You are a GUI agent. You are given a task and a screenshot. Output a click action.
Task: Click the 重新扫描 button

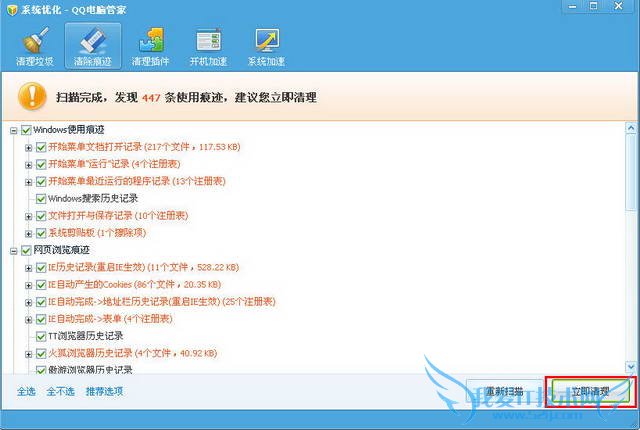pos(505,392)
